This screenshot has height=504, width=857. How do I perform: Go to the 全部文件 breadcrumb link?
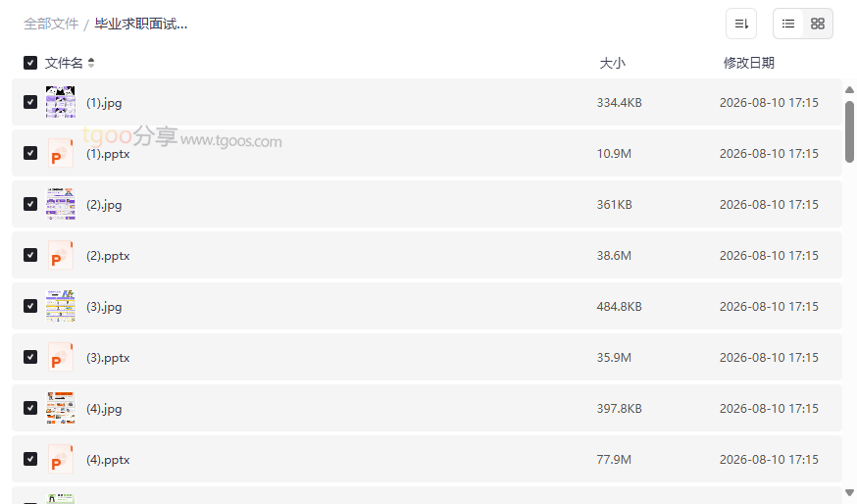(51, 25)
